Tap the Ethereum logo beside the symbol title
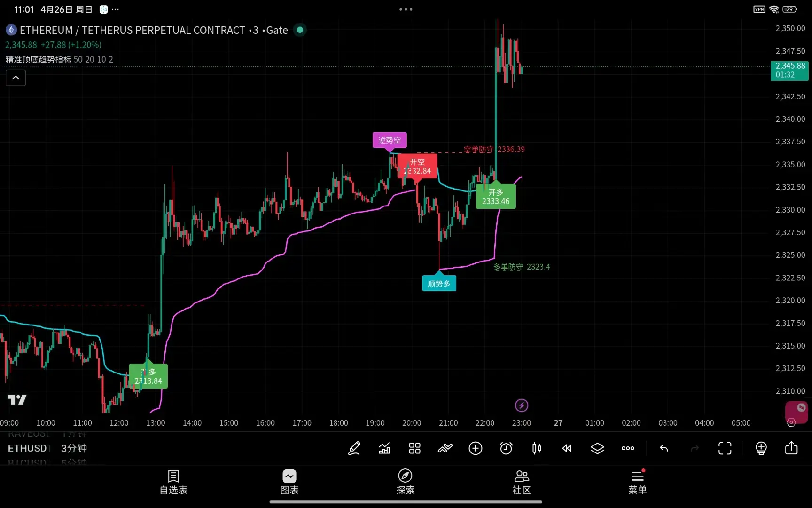 click(x=11, y=30)
